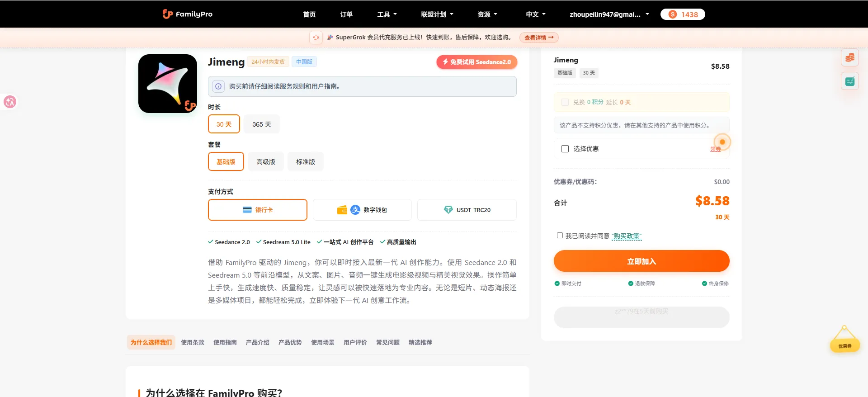Click the translate floating icon

point(9,102)
